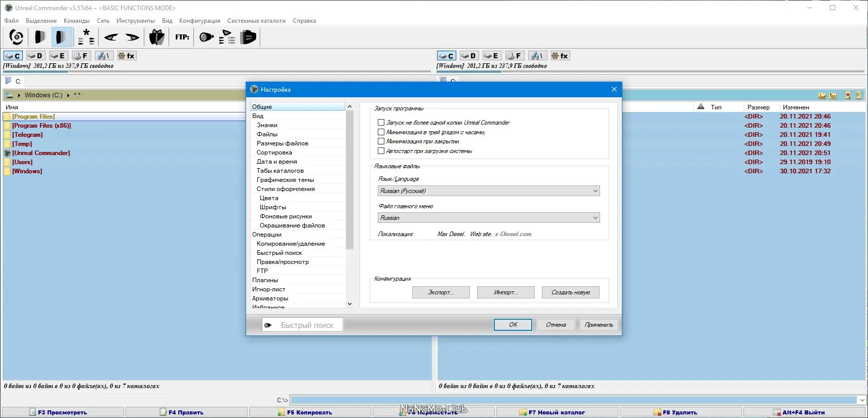Click the Импорт... configuration button
This screenshot has width=868, height=418.
pos(506,292)
